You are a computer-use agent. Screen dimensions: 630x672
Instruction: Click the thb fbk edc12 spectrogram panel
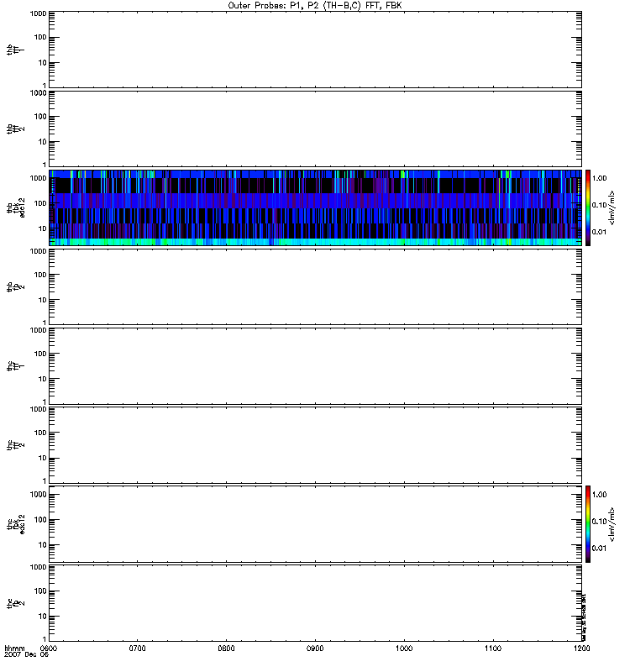[x=315, y=207]
